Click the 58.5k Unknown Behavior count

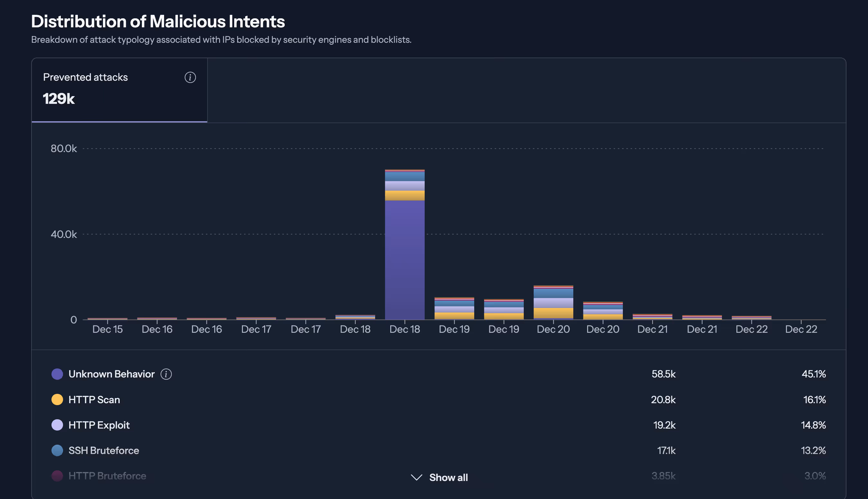point(663,374)
